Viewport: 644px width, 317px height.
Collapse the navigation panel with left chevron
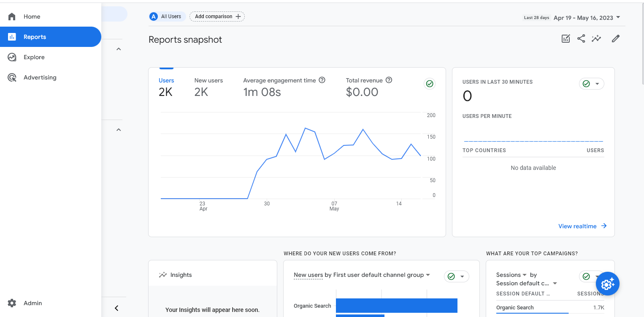(116, 308)
